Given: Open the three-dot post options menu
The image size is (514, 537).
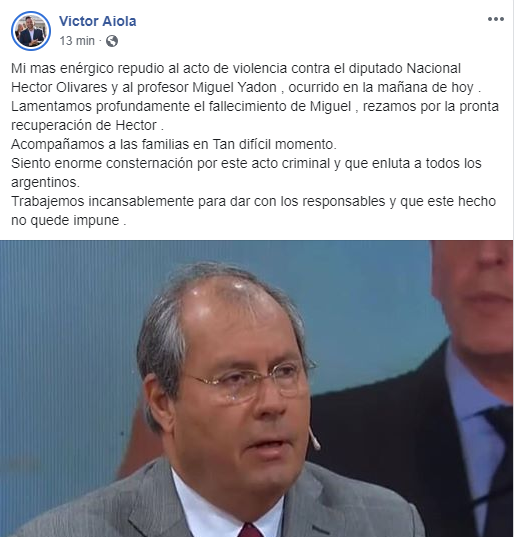Looking at the screenshot, I should point(496,19).
